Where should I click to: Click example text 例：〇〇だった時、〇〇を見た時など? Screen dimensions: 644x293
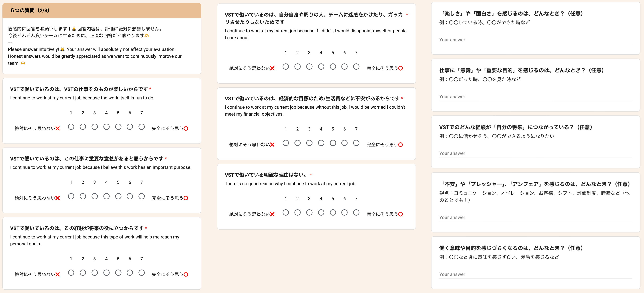(480, 79)
